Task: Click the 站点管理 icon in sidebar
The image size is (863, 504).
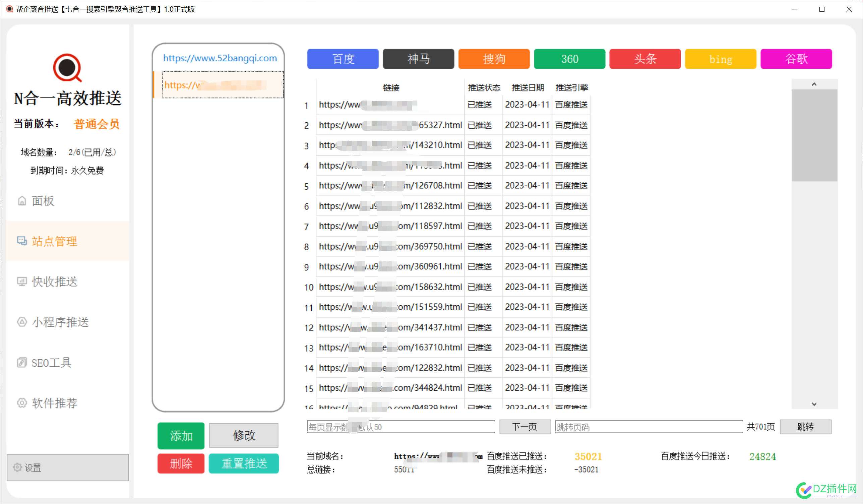Action: pyautogui.click(x=22, y=241)
